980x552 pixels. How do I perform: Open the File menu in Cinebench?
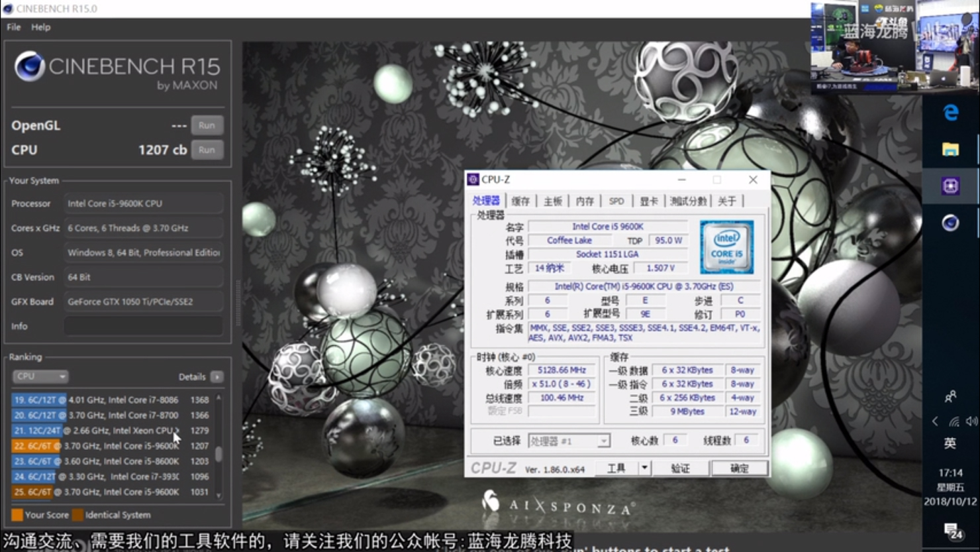point(13,27)
